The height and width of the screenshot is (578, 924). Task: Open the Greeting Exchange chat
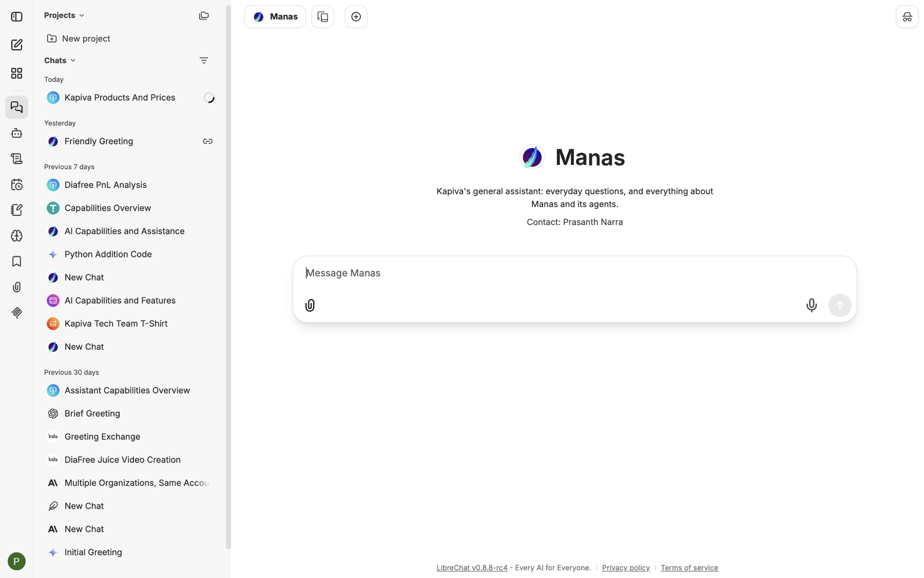[130, 437]
